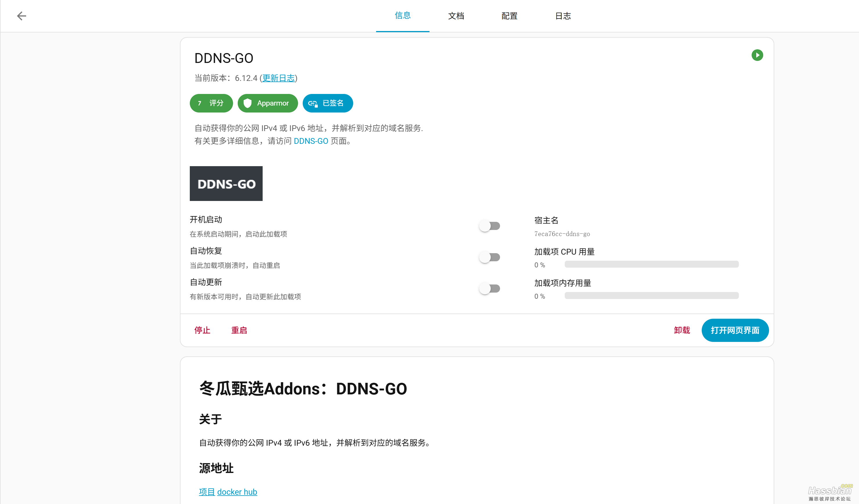The image size is (859, 504).
Task: Click the 源地址 heading
Action: [x=216, y=468]
